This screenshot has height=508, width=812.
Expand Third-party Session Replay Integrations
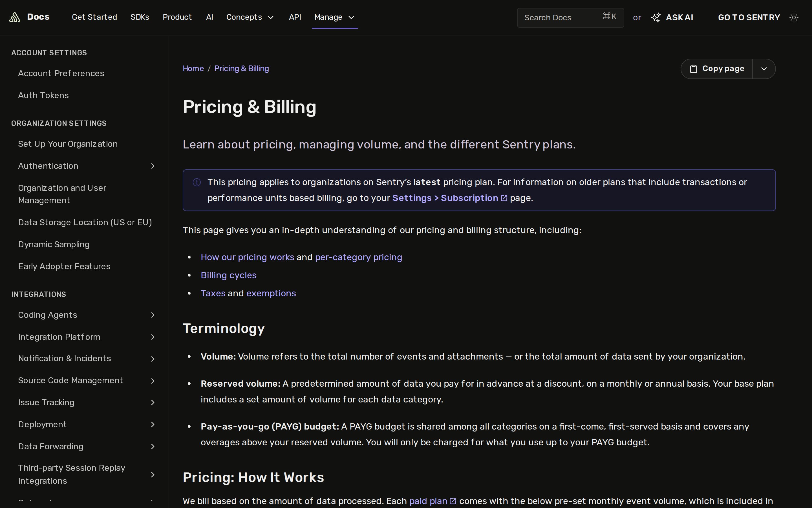coord(153,475)
